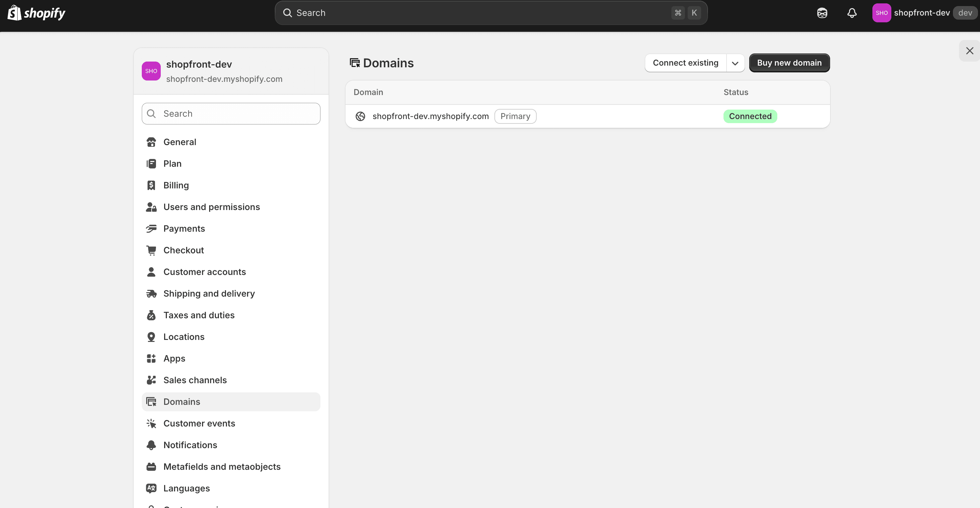Click the Taxes and duties icon
Image resolution: width=980 pixels, height=508 pixels.
pyautogui.click(x=151, y=316)
